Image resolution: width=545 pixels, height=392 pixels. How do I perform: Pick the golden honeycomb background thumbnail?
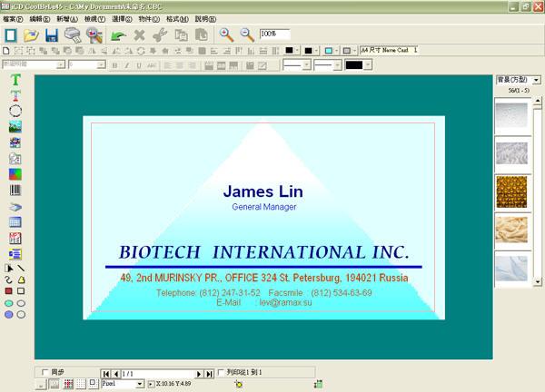[x=511, y=191]
